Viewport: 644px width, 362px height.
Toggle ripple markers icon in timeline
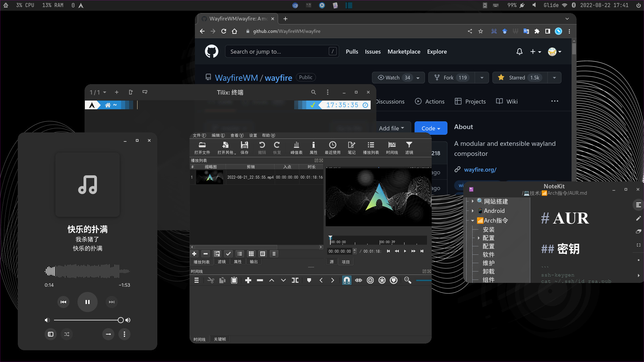point(394,280)
